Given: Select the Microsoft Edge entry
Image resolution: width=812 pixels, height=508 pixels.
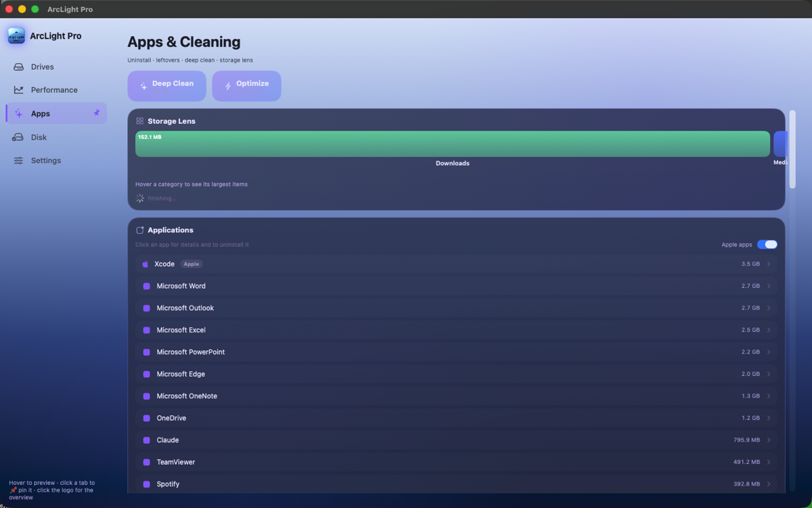Looking at the screenshot, I should coord(456,374).
